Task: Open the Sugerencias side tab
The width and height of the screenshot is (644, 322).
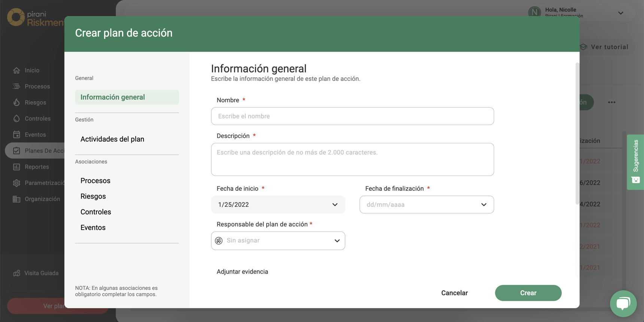Action: (x=635, y=162)
